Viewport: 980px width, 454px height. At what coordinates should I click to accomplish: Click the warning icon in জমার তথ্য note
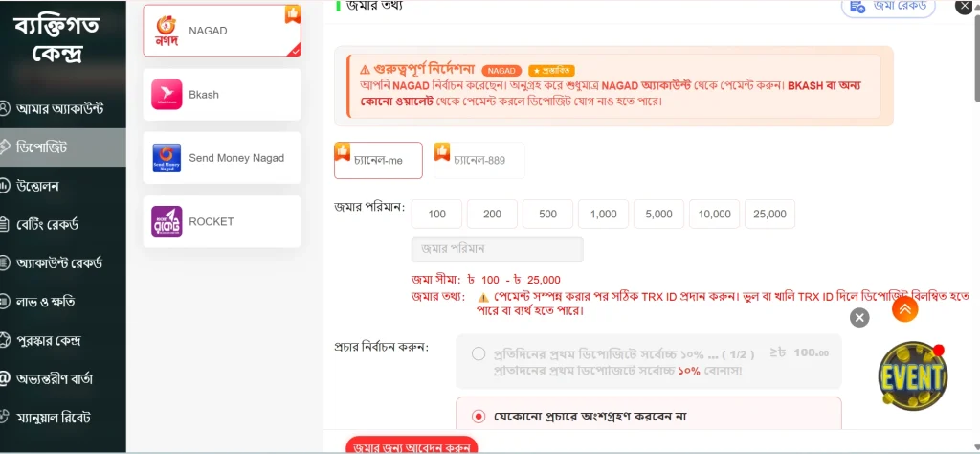click(483, 297)
